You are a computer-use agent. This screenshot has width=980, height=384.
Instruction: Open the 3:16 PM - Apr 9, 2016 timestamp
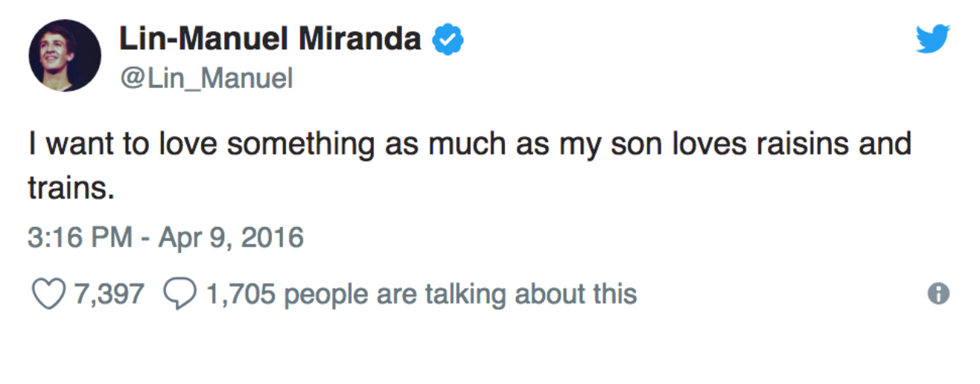pos(166,238)
